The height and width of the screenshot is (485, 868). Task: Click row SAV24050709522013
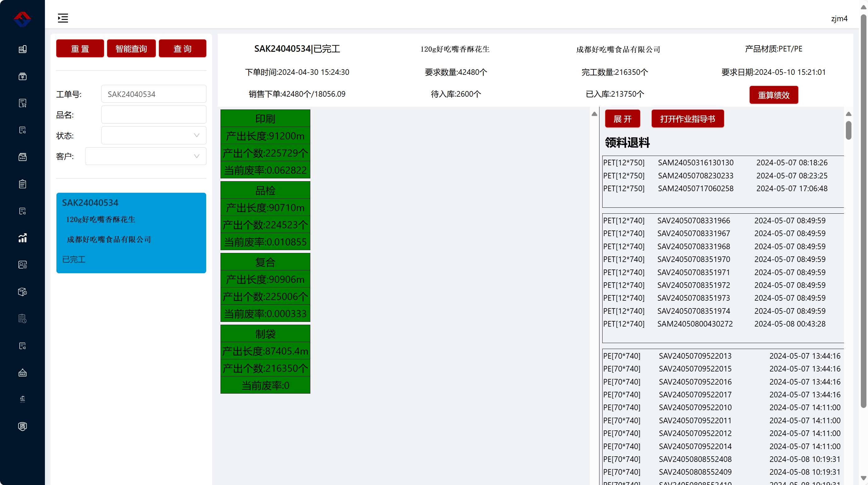723,356
